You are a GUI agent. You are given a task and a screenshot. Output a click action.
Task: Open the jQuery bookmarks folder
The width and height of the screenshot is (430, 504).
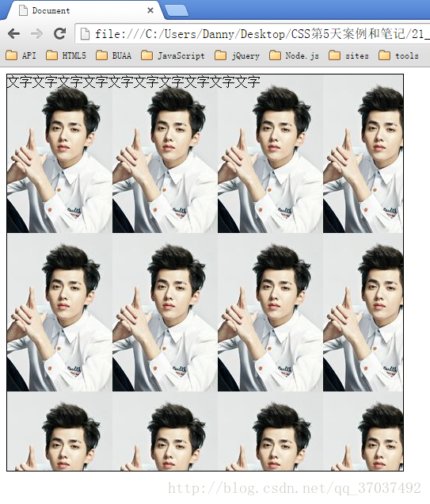point(237,55)
